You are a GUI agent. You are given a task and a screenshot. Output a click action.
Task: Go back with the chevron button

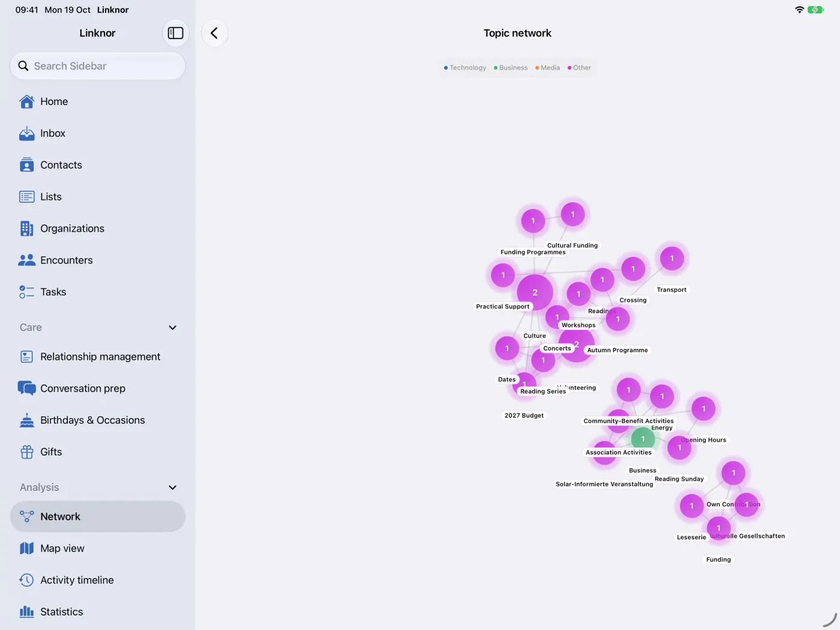pyautogui.click(x=214, y=33)
